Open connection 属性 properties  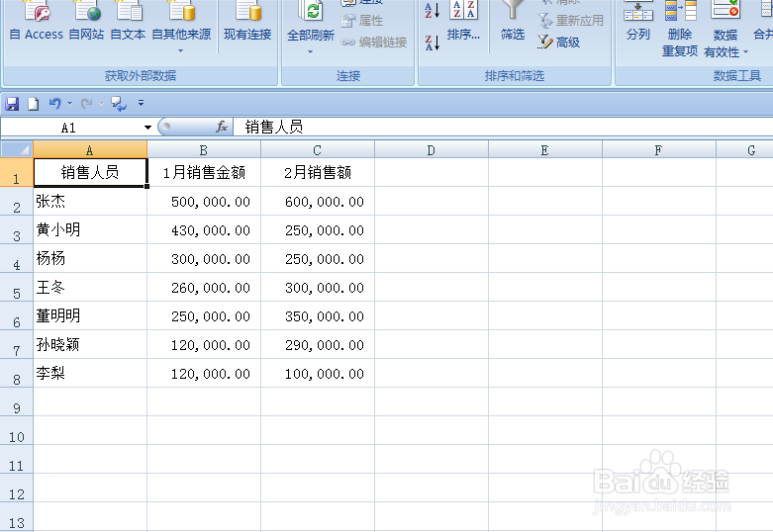[362, 21]
